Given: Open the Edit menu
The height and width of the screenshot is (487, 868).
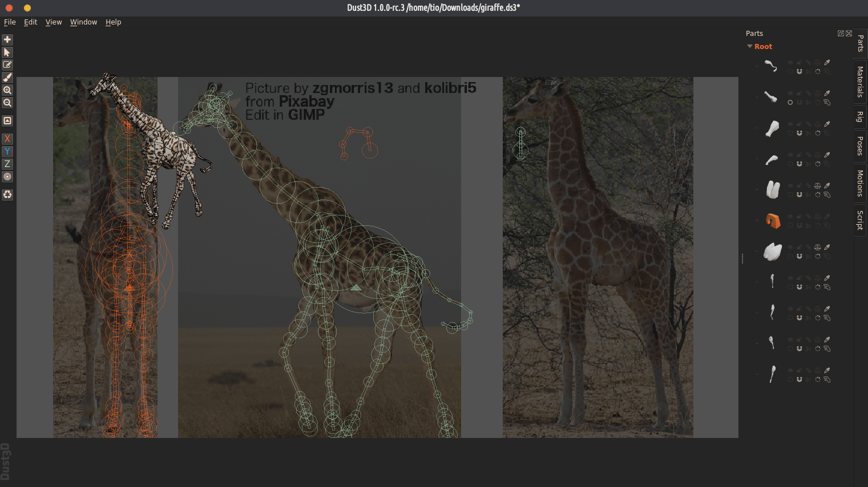Looking at the screenshot, I should 30,22.
